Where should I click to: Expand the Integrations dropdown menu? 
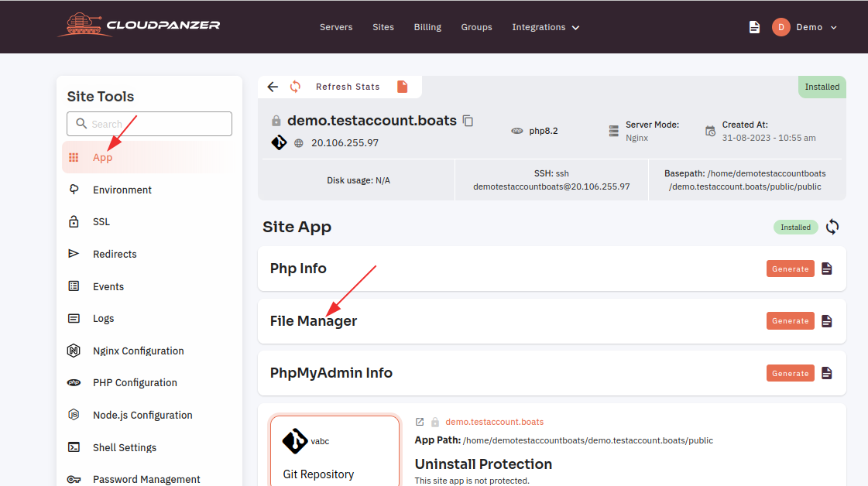click(546, 27)
